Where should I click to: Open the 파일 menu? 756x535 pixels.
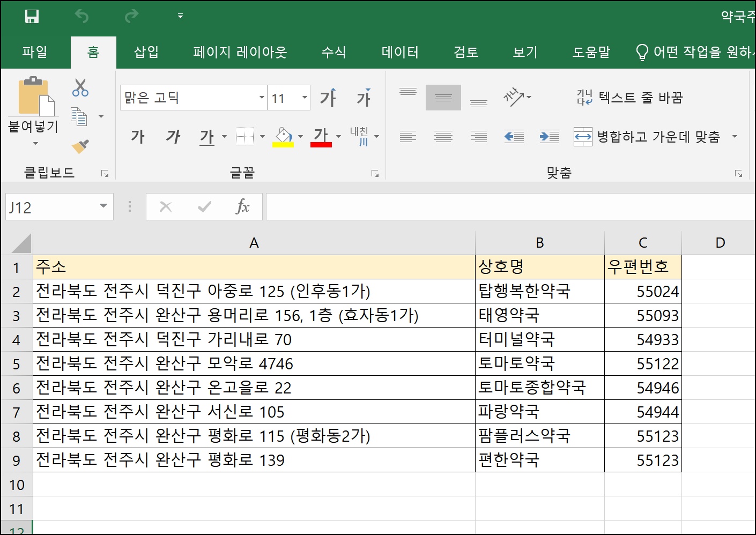point(36,52)
